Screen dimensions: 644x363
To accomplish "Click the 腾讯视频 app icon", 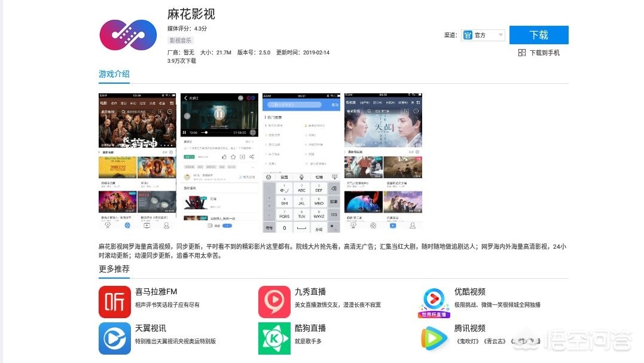I will [434, 338].
